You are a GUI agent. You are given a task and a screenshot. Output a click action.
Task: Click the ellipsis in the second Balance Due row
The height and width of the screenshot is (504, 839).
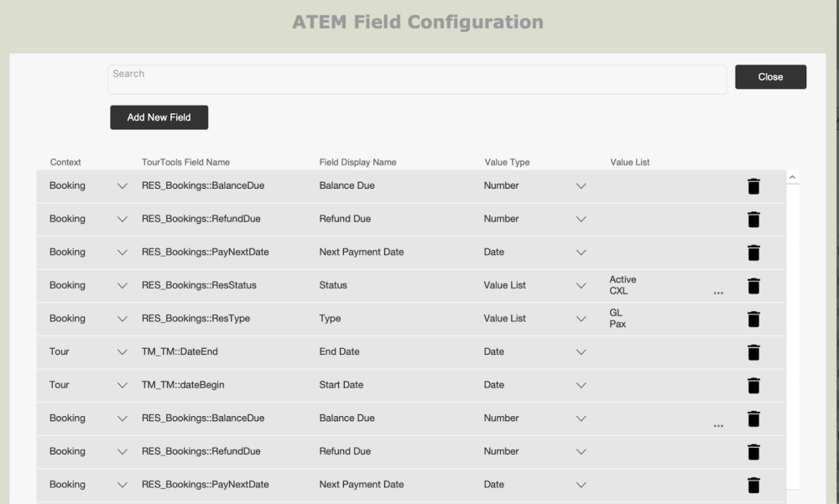(x=718, y=425)
